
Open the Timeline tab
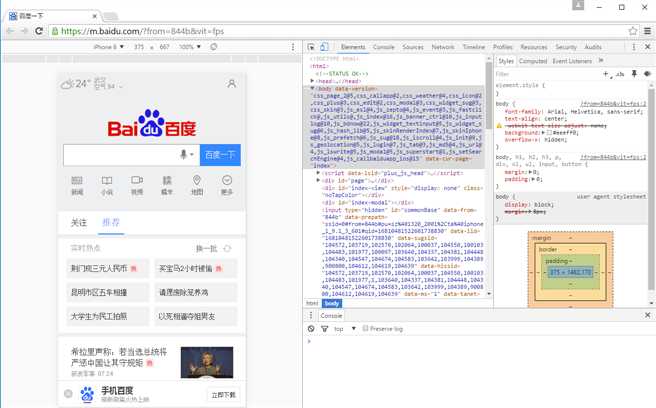[x=474, y=47]
